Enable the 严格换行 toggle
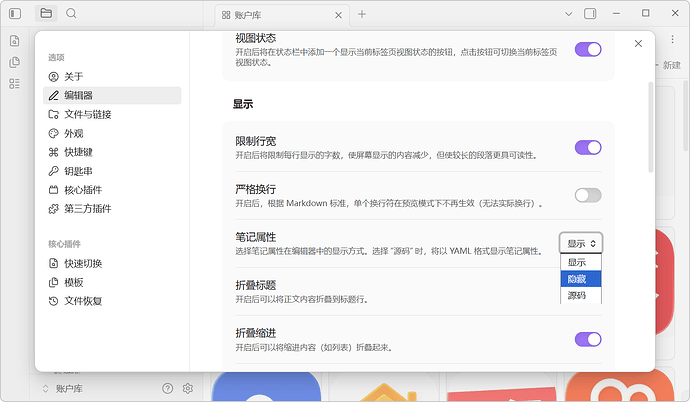 pyautogui.click(x=588, y=195)
